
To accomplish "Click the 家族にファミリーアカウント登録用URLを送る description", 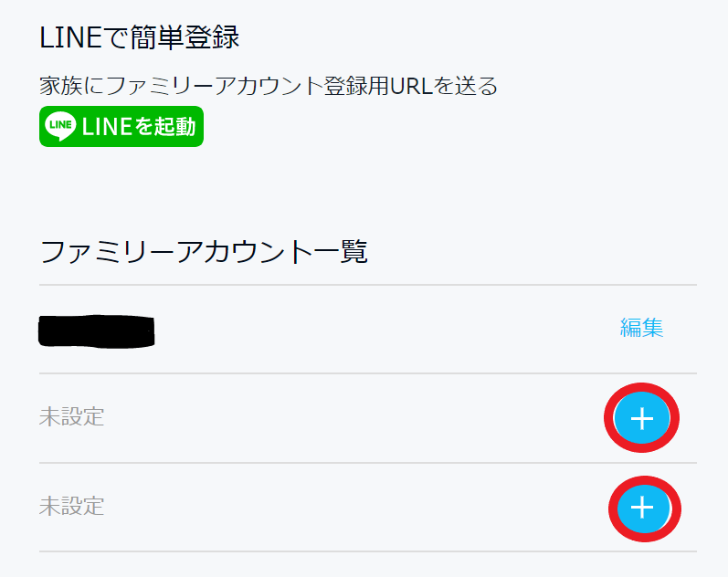I will (269, 87).
